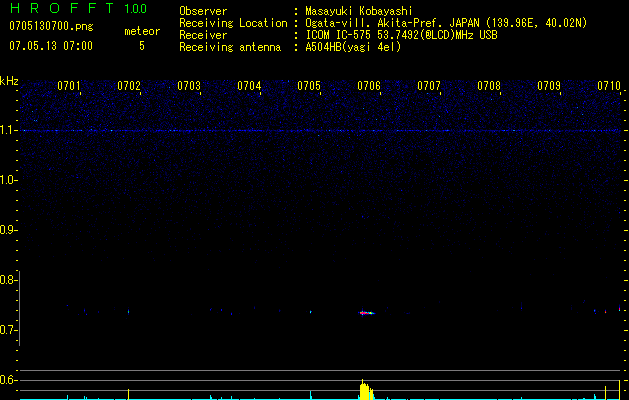The image size is (629, 400).
Task: Click the 0703 time marker
Action: click(189, 86)
